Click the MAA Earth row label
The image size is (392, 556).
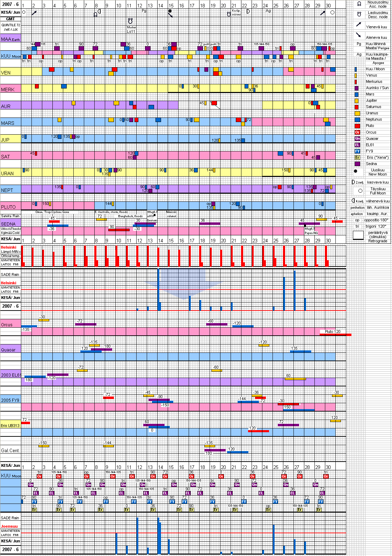click(10, 39)
